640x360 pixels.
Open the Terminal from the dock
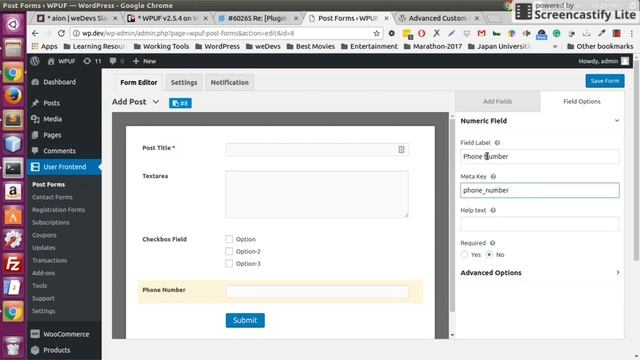pos(13,168)
